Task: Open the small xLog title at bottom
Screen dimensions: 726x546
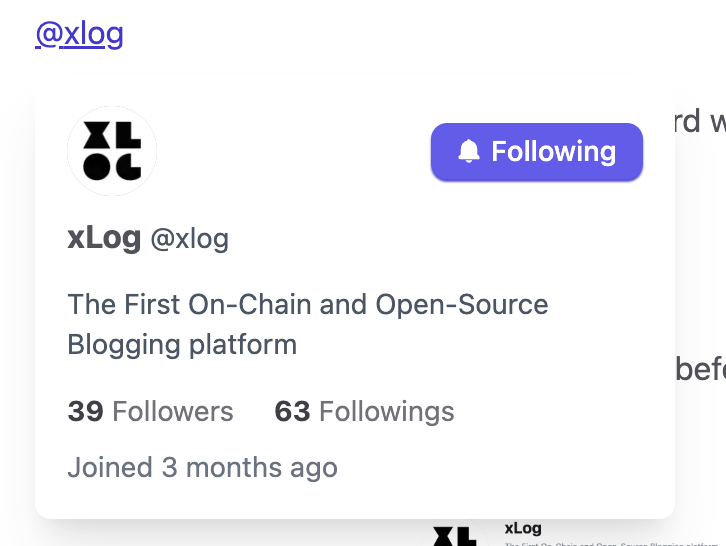Action: point(523,528)
